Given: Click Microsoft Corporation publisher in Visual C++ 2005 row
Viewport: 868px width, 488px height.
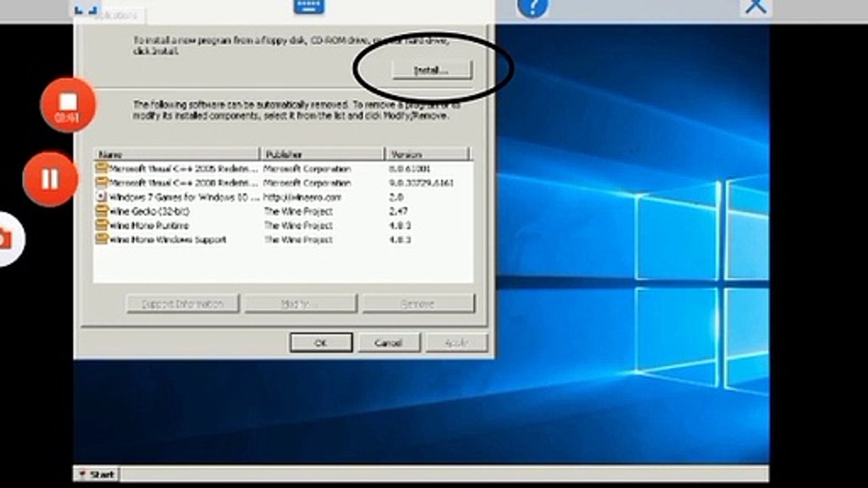Looking at the screenshot, I should (307, 168).
